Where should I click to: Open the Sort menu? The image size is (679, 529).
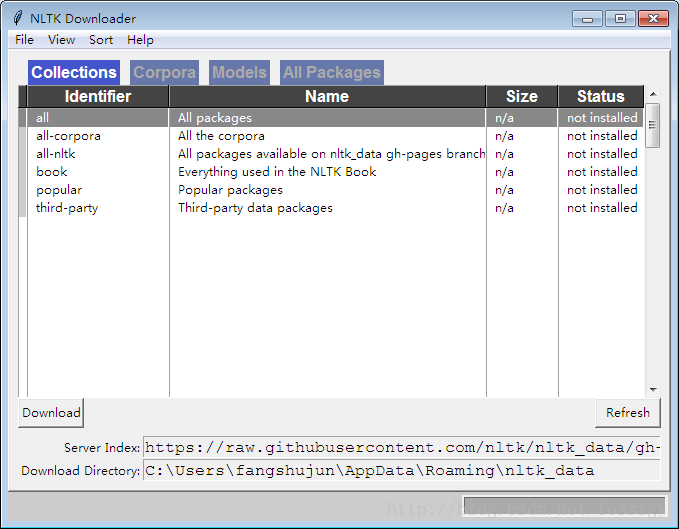(101, 40)
